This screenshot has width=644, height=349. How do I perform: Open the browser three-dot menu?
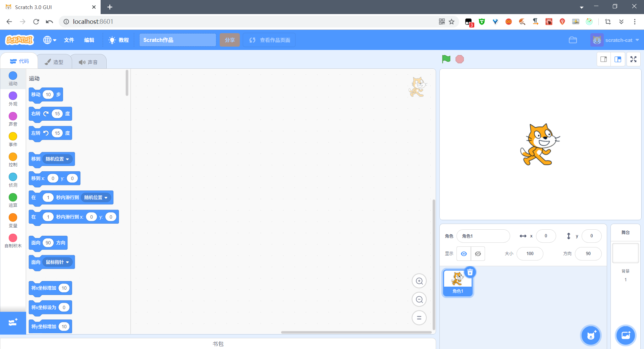click(x=635, y=22)
